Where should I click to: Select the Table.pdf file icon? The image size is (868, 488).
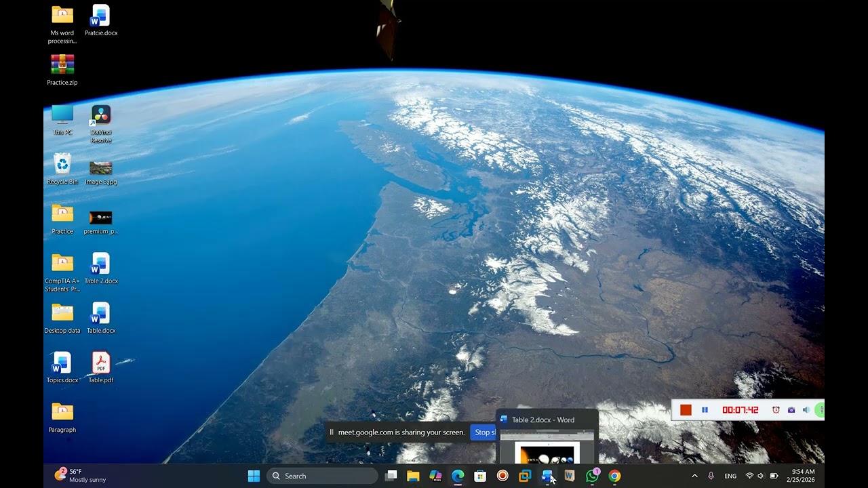(x=101, y=367)
